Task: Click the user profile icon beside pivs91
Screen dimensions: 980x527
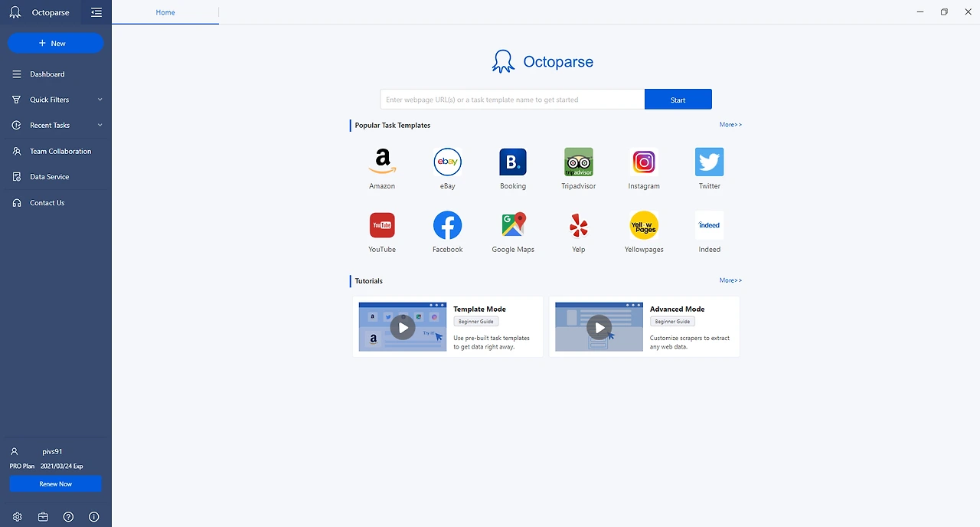Action: tap(15, 452)
